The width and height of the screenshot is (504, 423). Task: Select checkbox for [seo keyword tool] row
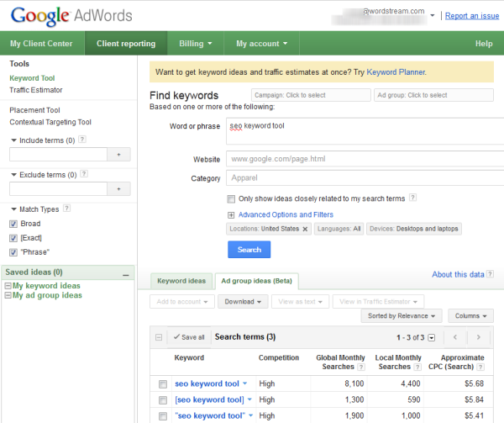click(x=163, y=399)
